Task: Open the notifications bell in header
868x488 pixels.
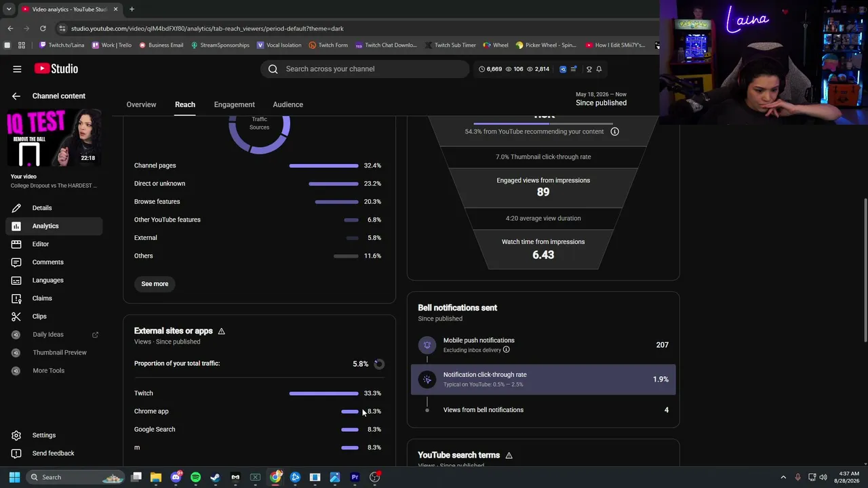Action: pyautogui.click(x=599, y=69)
